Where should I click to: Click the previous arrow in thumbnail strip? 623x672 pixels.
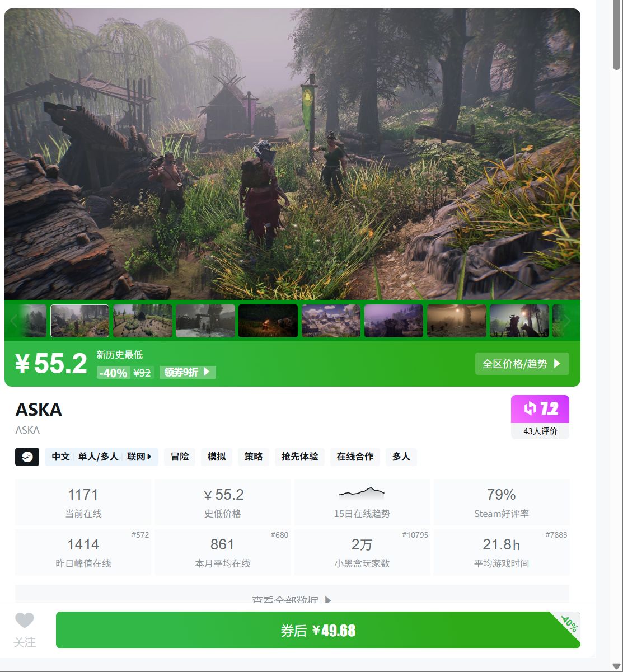point(14,321)
